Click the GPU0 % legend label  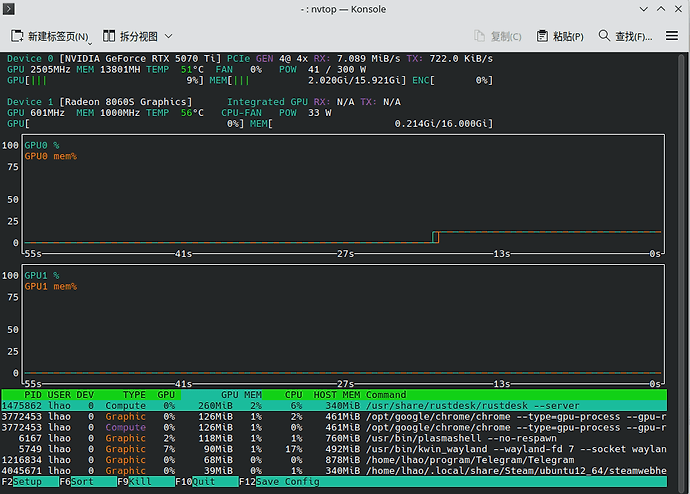[42, 145]
